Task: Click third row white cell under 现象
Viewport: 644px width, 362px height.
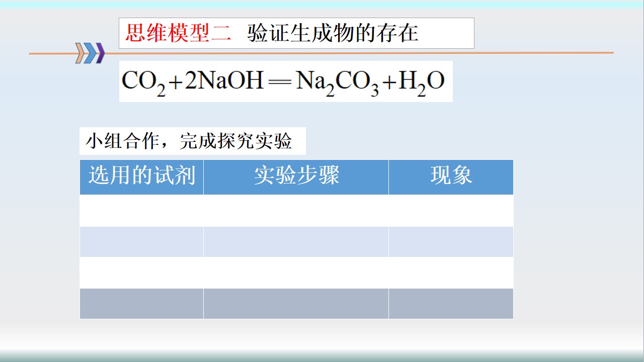Action: (x=451, y=273)
